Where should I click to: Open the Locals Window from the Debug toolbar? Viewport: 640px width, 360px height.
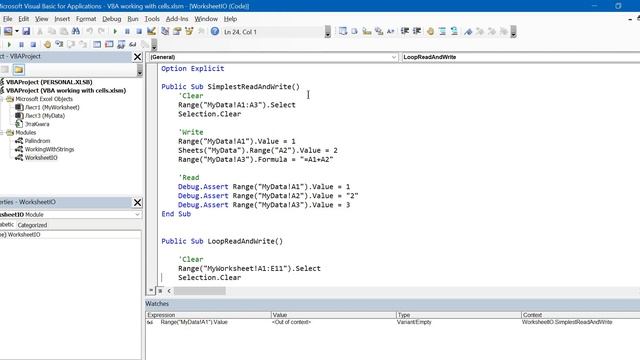[x=97, y=44]
